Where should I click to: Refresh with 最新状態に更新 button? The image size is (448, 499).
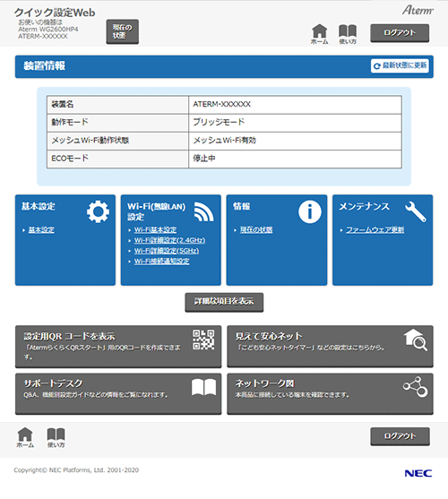tap(400, 66)
